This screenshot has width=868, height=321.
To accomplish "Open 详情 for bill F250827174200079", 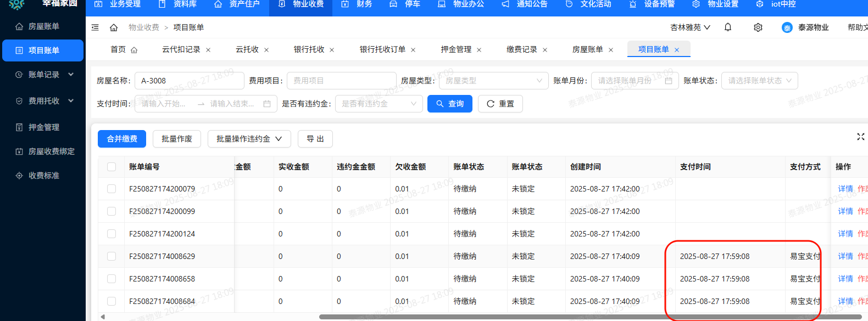I will point(845,189).
